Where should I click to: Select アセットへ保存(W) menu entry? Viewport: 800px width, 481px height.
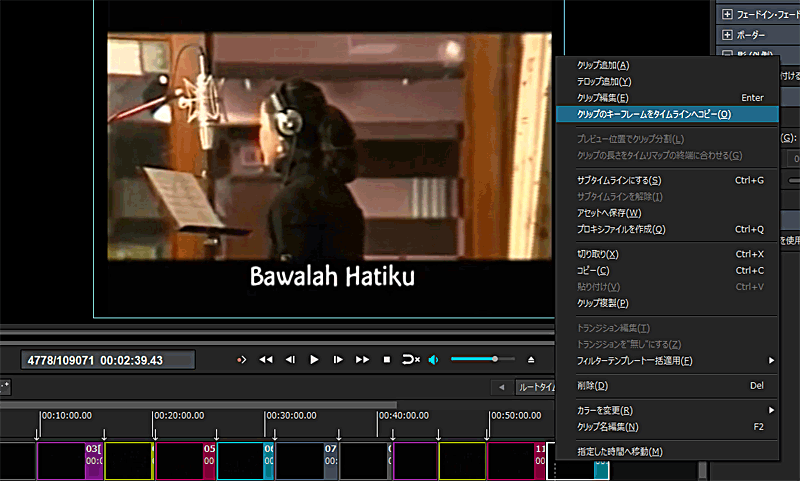[x=667, y=213]
